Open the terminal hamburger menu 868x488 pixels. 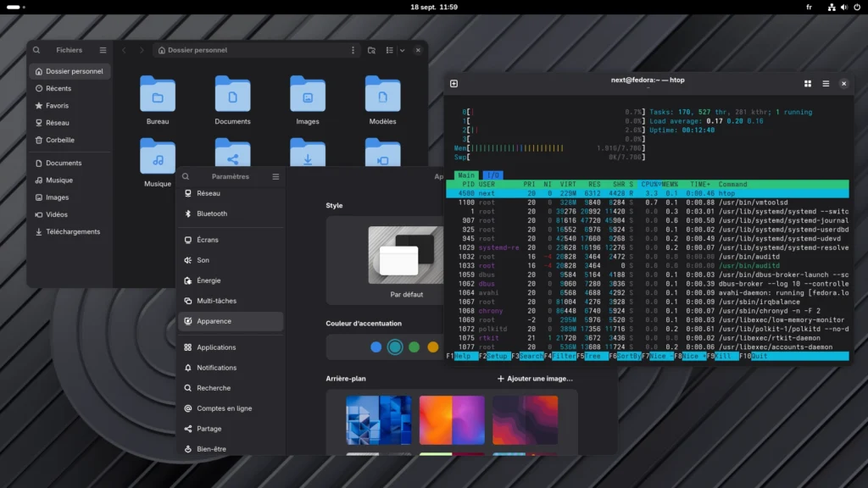pos(826,83)
